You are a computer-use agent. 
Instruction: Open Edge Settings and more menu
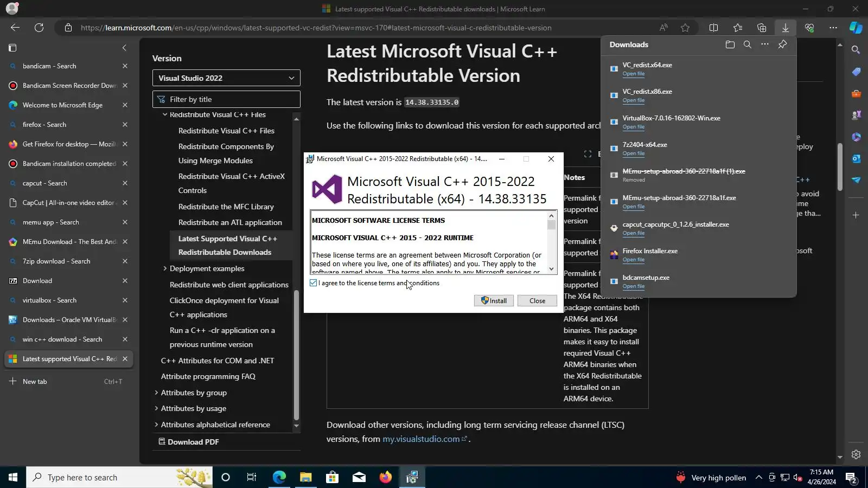click(833, 28)
